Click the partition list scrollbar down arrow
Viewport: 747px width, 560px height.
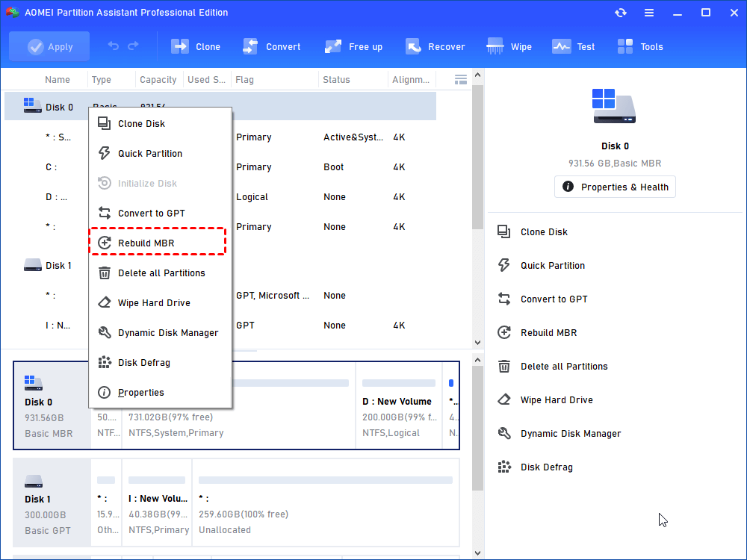click(477, 343)
